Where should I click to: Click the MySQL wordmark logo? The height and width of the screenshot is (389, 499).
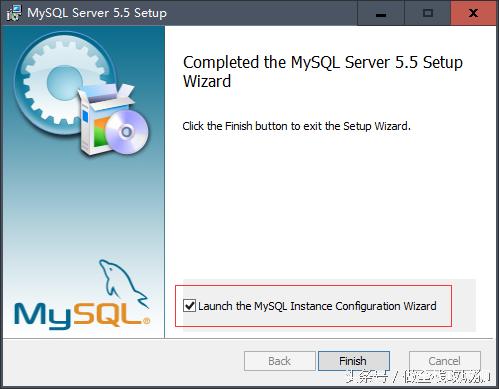click(x=82, y=315)
